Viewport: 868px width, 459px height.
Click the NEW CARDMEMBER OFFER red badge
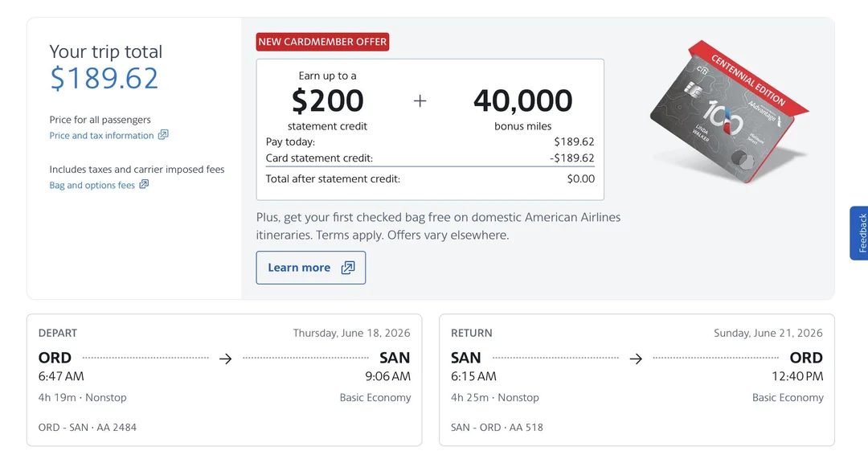322,42
